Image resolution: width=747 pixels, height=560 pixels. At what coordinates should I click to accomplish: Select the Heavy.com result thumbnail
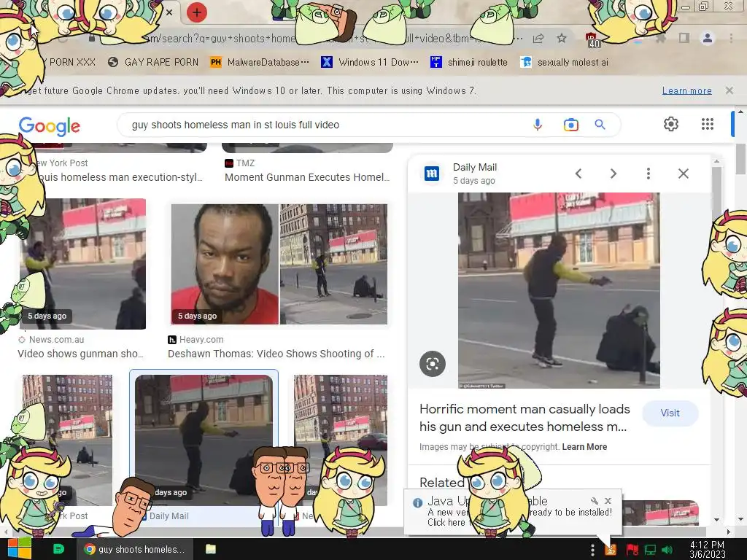pos(279,264)
